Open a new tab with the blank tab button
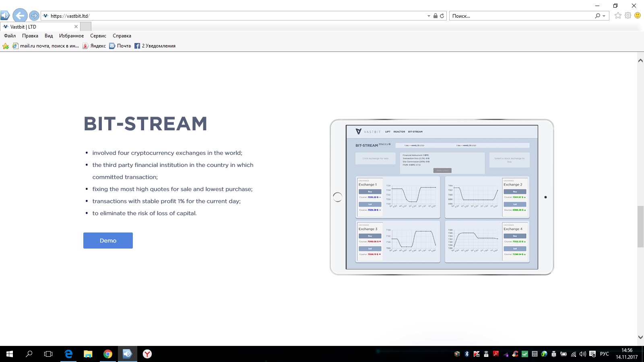The width and height of the screenshot is (644, 362). (86, 27)
